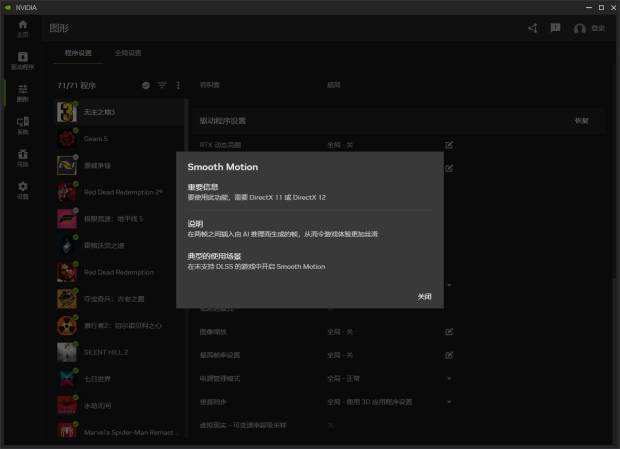Switch to the 程序设置 tab
The width and height of the screenshot is (620, 449).
[78, 53]
